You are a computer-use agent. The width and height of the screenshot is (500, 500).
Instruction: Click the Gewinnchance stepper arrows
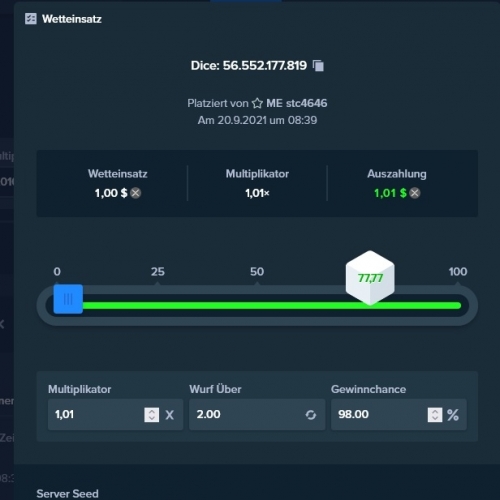pos(435,415)
